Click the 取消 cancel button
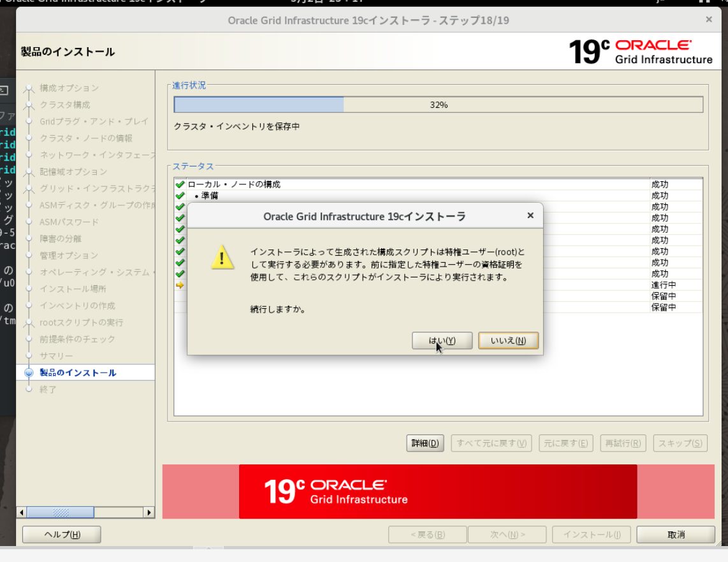 (676, 535)
